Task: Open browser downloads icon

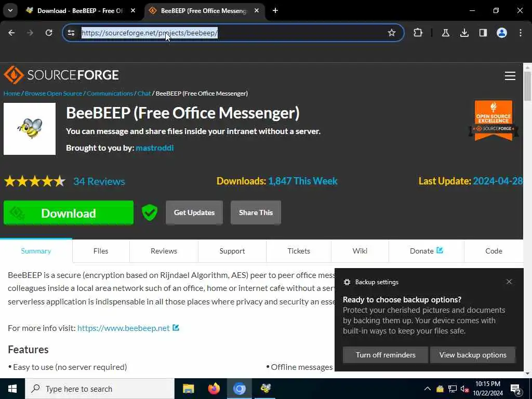Action: click(x=464, y=33)
